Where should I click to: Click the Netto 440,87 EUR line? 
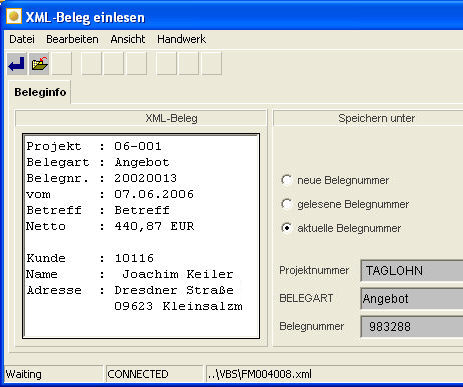coord(110,226)
